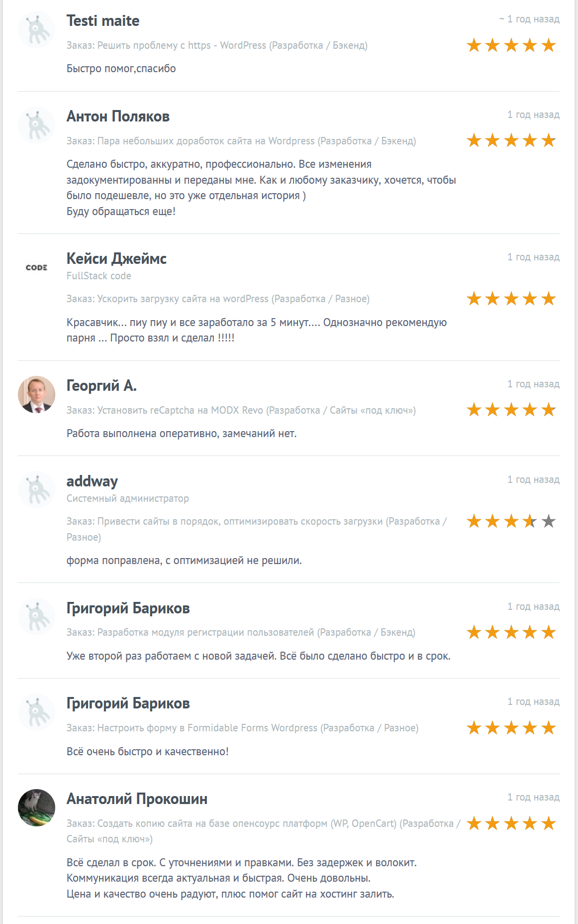Click Testi maite's default avatar icon
The height and width of the screenshot is (924, 578).
click(36, 30)
